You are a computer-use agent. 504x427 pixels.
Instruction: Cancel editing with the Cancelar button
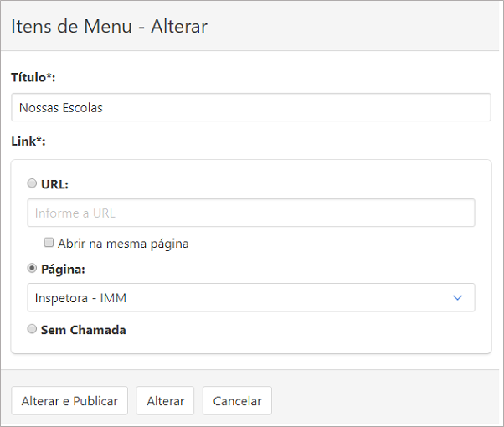click(x=237, y=401)
